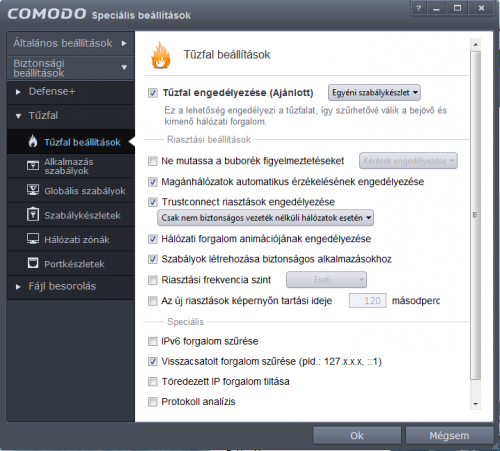The image size is (500, 451).
Task: Click the Portkészletek icon
Action: click(x=33, y=263)
